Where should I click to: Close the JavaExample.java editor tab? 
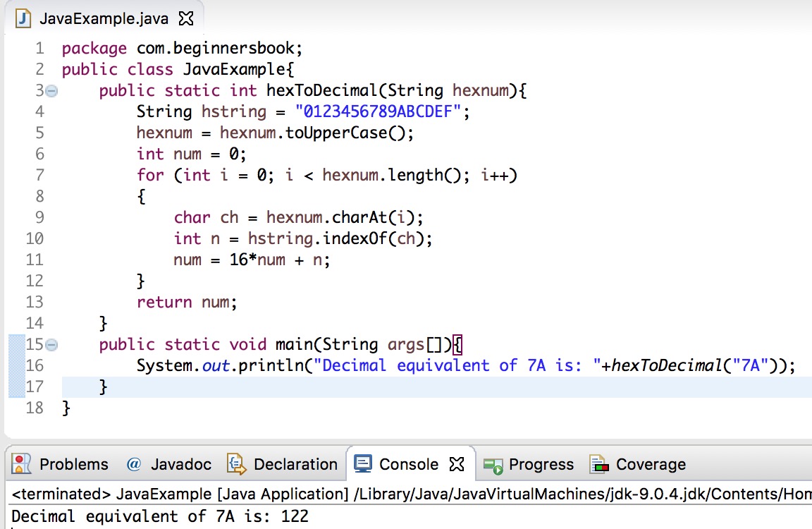coord(186,18)
